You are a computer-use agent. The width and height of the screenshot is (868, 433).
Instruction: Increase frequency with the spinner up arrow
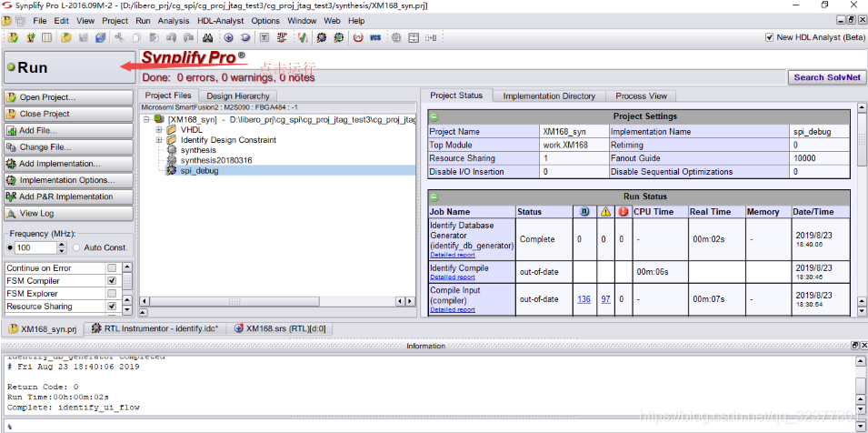tap(62, 245)
